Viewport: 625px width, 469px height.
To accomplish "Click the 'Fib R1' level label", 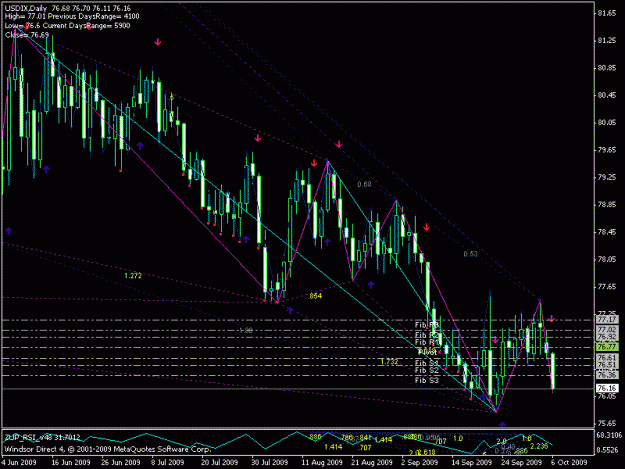I will pyautogui.click(x=426, y=342).
